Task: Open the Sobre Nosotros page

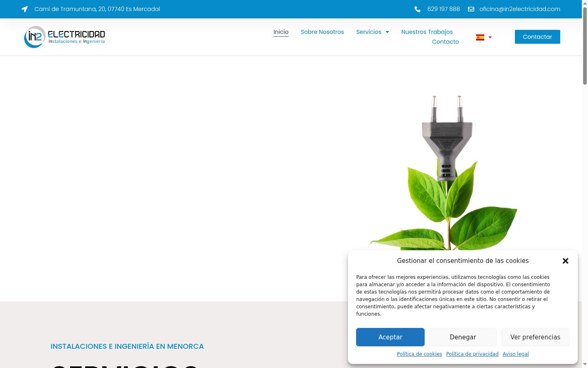Action: (322, 32)
